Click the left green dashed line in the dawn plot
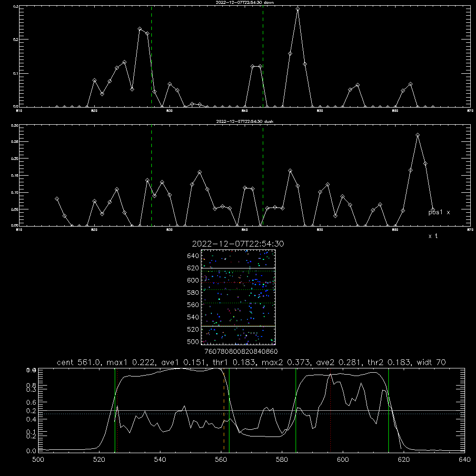476x476 pixels. (151, 56)
